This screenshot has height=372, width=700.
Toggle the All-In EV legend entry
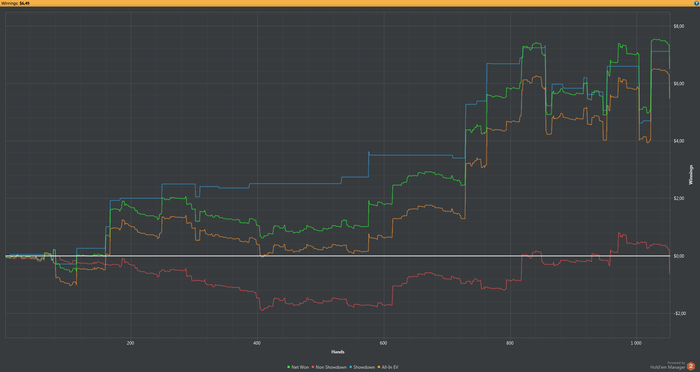tap(388, 367)
